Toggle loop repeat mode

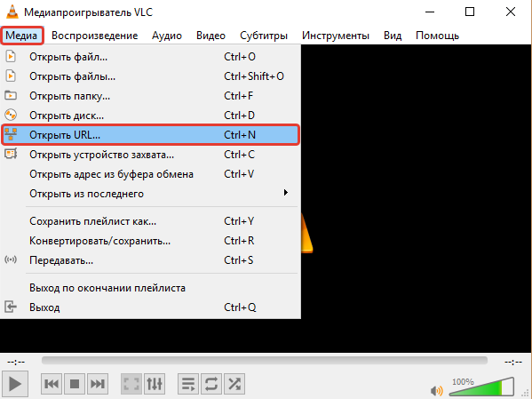pyautogui.click(x=211, y=384)
